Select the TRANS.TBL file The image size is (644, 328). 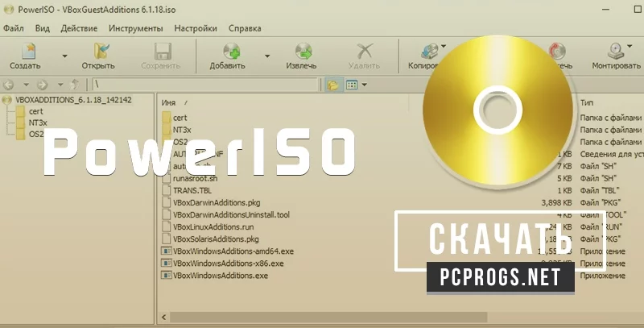(192, 190)
